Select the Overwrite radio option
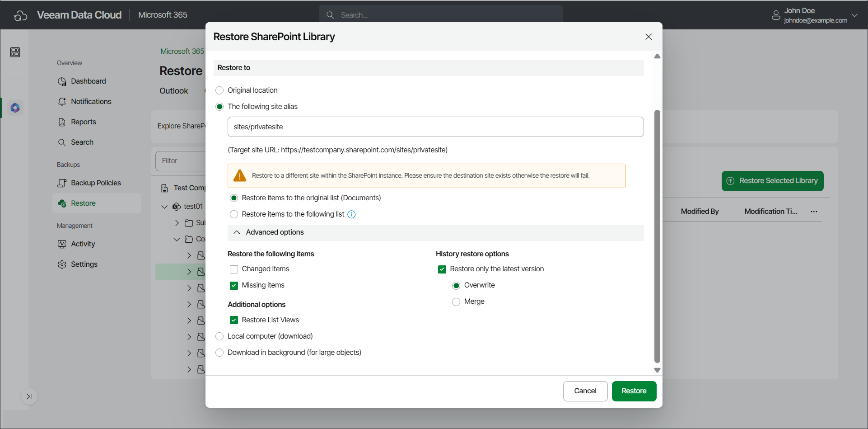This screenshot has height=429, width=868. pyautogui.click(x=456, y=286)
